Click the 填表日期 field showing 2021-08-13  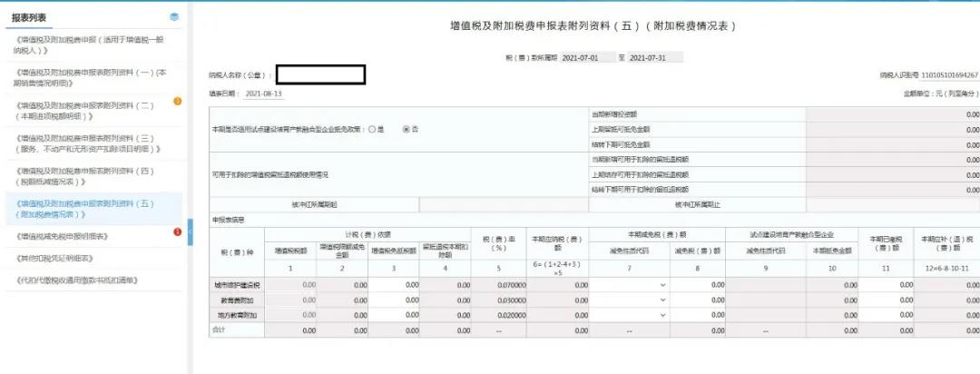[264, 93]
